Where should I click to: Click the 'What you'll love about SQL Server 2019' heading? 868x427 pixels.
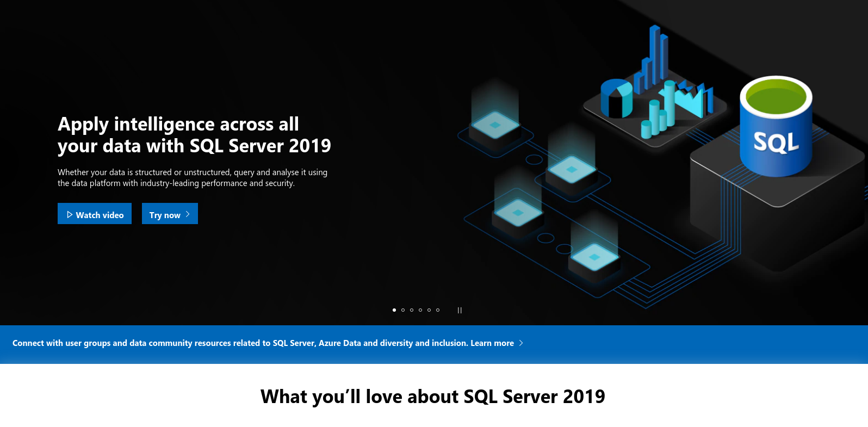tap(433, 397)
